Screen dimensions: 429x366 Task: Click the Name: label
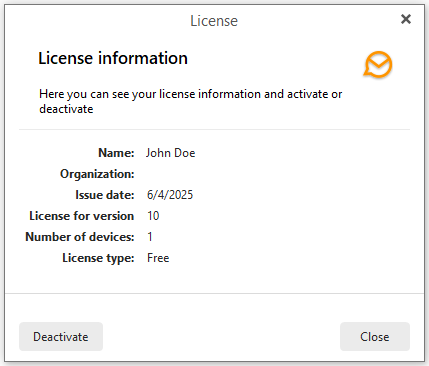pos(116,153)
